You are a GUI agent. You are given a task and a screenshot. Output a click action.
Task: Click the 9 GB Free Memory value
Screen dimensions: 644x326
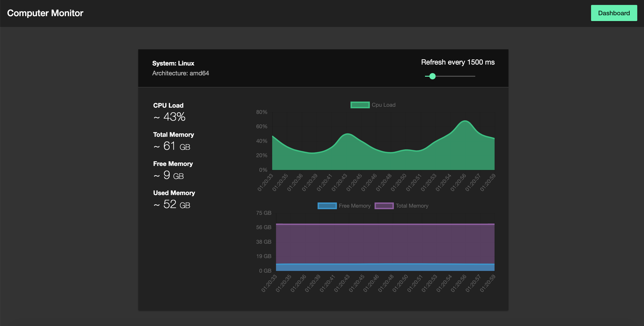(173, 175)
